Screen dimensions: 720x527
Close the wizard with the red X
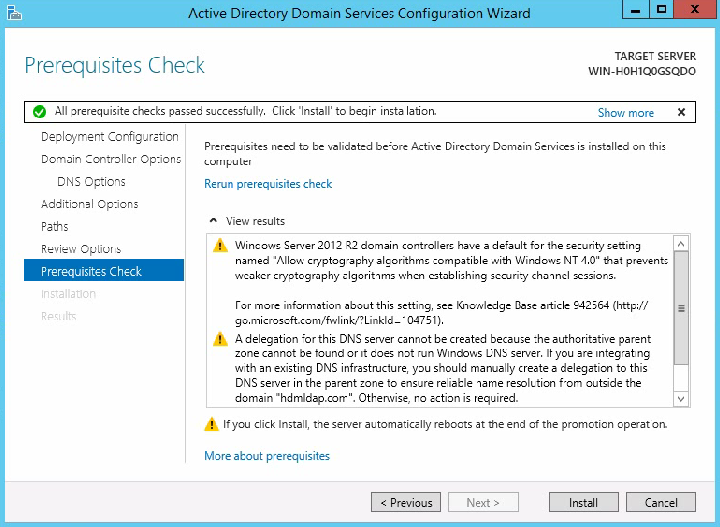click(x=695, y=10)
